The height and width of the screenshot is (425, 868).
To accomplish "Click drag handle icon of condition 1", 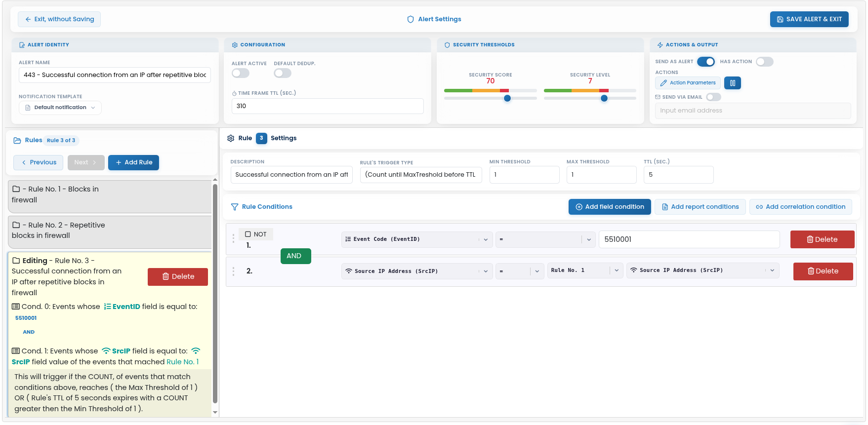I will 233,239.
